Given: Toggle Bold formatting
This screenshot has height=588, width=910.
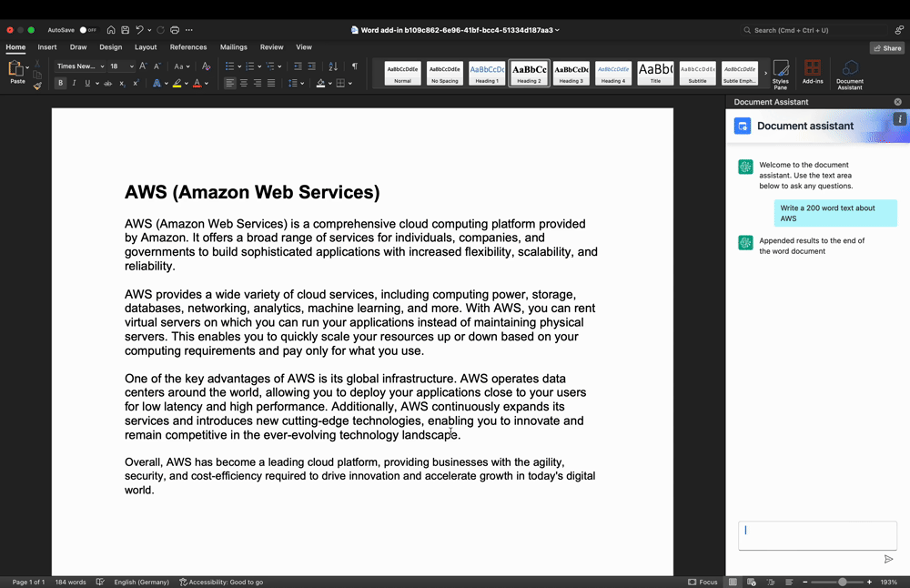Looking at the screenshot, I should coord(60,83).
